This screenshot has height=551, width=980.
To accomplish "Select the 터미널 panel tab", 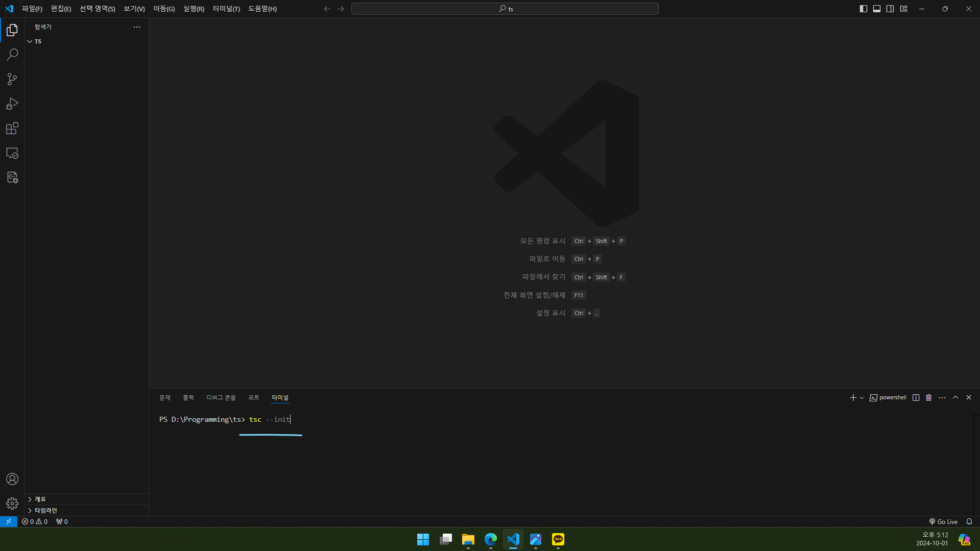I will tap(280, 397).
